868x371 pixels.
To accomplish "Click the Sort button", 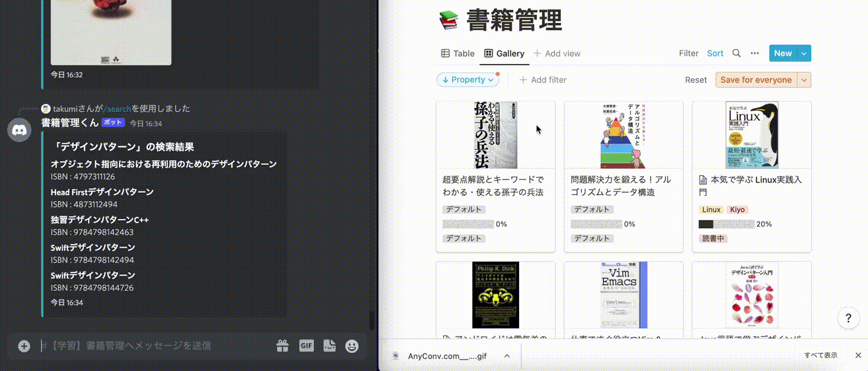I will pyautogui.click(x=715, y=53).
